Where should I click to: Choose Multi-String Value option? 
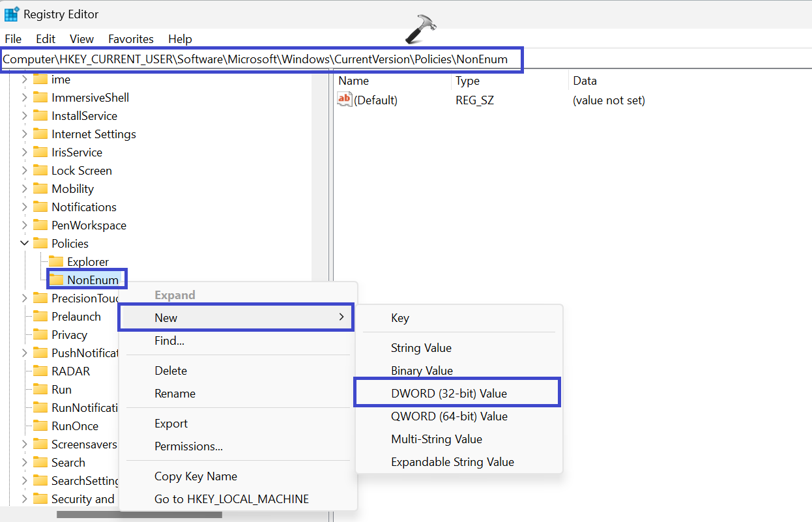(x=459, y=439)
